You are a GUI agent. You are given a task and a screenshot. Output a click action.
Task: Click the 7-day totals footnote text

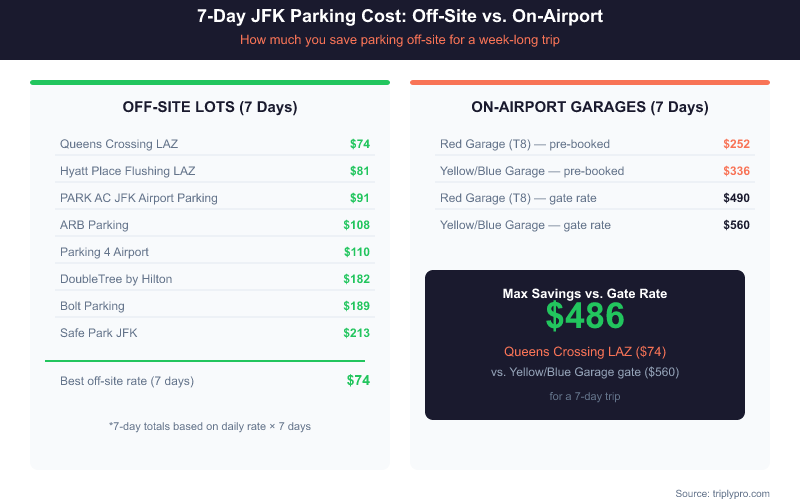pos(210,426)
